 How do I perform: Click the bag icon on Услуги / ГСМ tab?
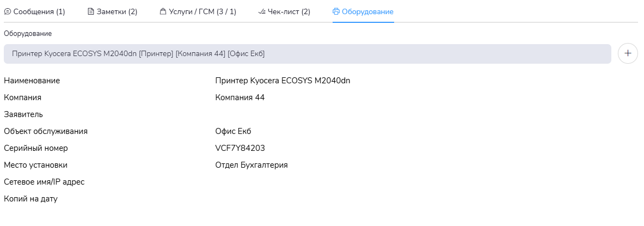(163, 11)
